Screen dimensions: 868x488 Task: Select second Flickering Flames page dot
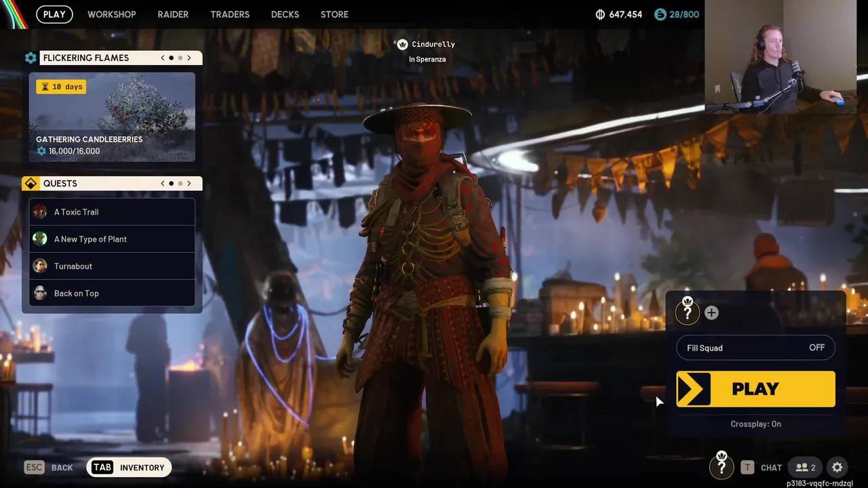point(180,58)
